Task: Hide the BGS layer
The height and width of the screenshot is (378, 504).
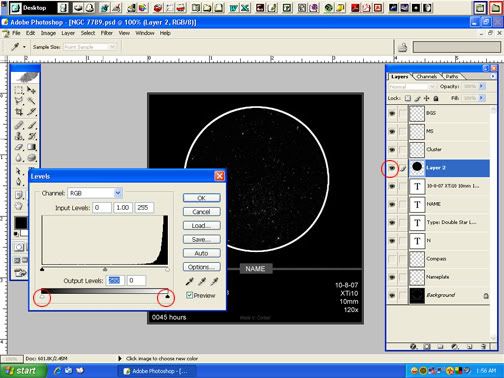Action: pyautogui.click(x=392, y=113)
